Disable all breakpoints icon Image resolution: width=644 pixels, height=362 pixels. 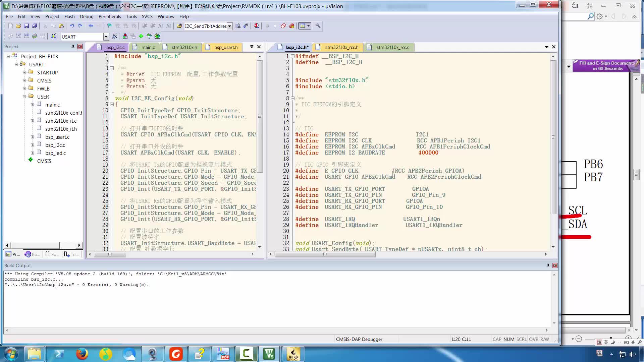283,26
